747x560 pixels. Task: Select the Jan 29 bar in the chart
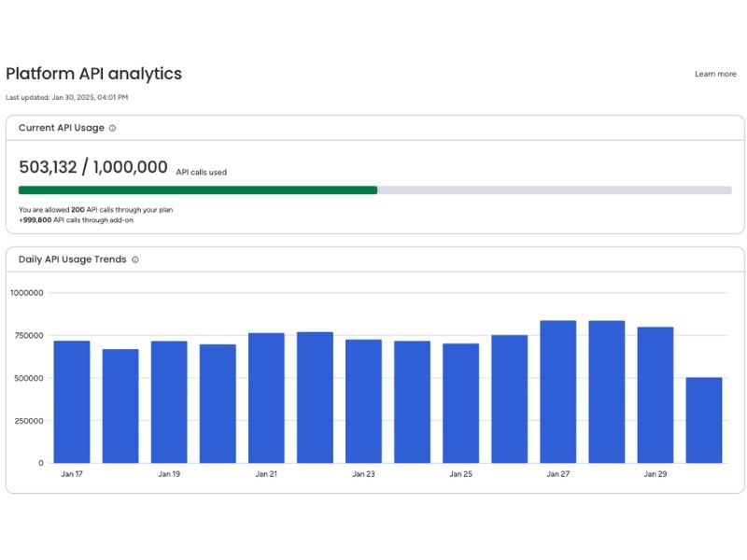(655, 395)
